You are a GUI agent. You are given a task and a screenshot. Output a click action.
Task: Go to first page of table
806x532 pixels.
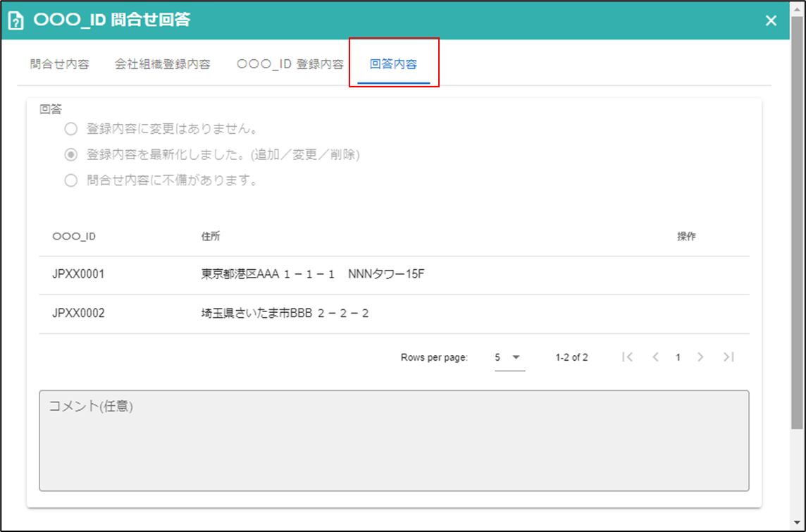628,357
